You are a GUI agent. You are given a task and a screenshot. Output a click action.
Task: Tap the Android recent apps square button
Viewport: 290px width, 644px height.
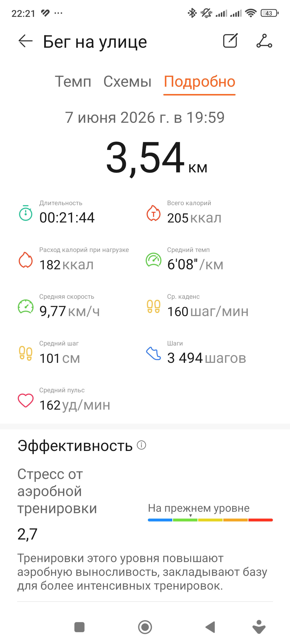tap(80, 627)
